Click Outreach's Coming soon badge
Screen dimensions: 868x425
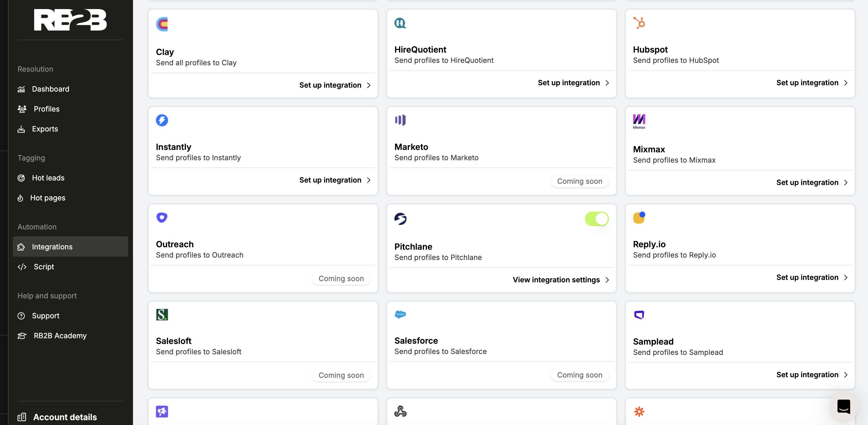coord(341,279)
